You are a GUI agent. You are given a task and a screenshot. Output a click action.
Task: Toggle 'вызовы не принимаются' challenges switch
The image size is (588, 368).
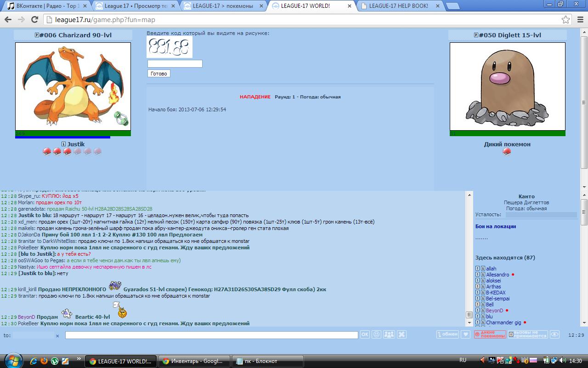tap(528, 334)
